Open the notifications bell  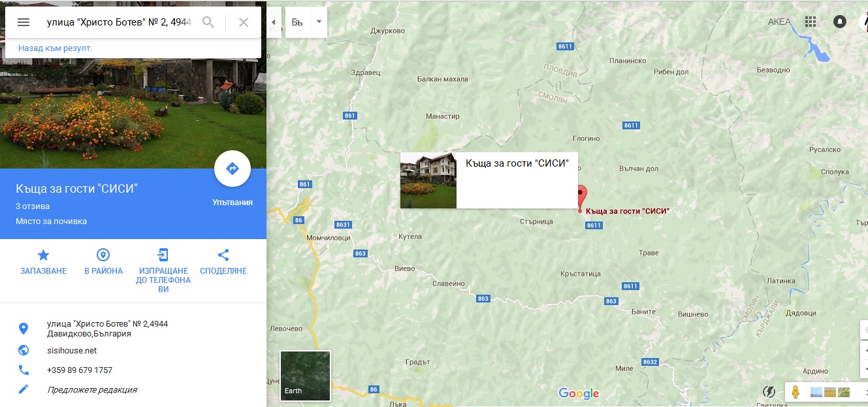point(840,22)
